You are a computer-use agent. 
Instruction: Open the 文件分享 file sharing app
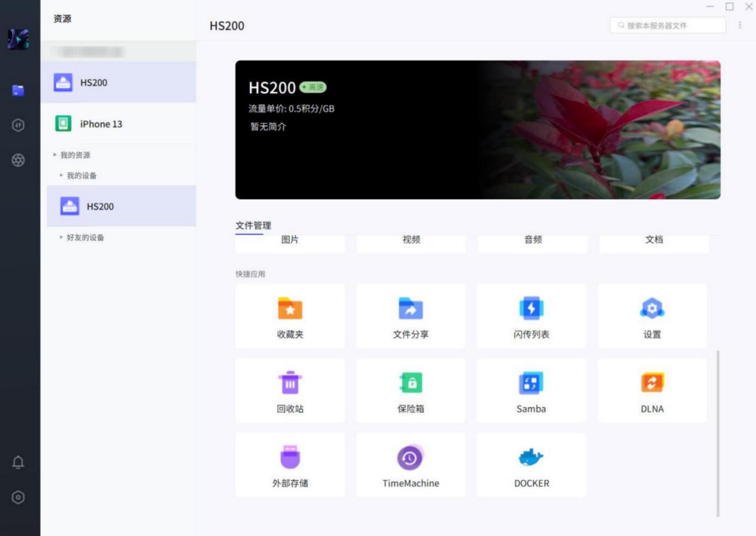pos(411,309)
